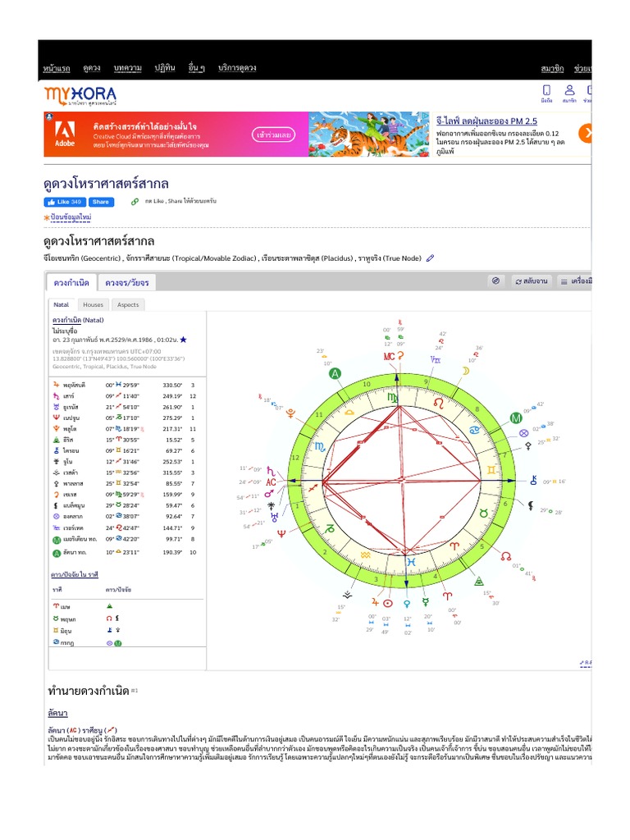Click the compass icon button in the tab bar
The image size is (630, 840).
click(495, 281)
